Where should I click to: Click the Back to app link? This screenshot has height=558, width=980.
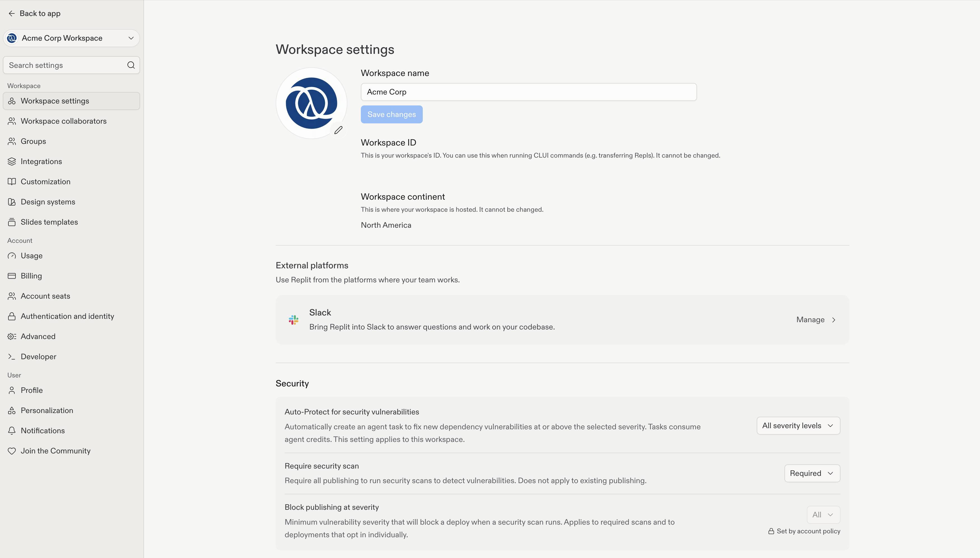coord(34,13)
